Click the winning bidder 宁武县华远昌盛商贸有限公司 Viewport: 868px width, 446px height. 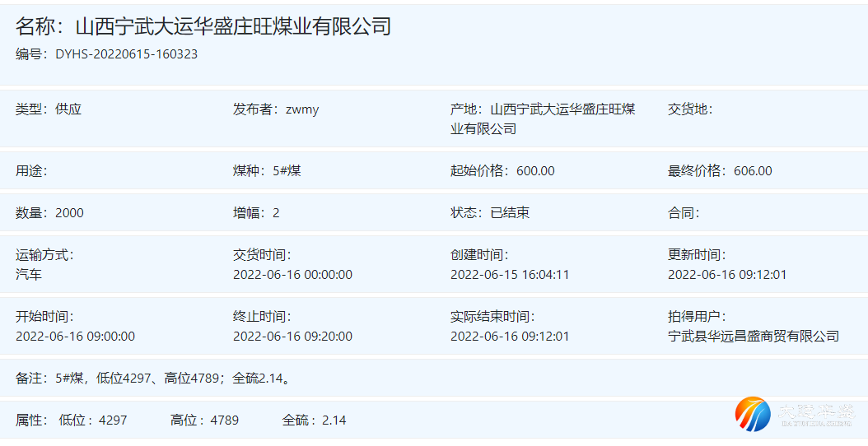[753, 336]
